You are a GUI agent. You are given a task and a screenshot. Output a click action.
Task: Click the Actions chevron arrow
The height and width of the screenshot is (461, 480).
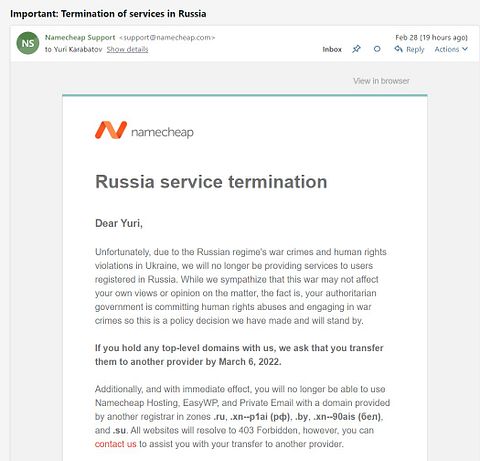[465, 49]
